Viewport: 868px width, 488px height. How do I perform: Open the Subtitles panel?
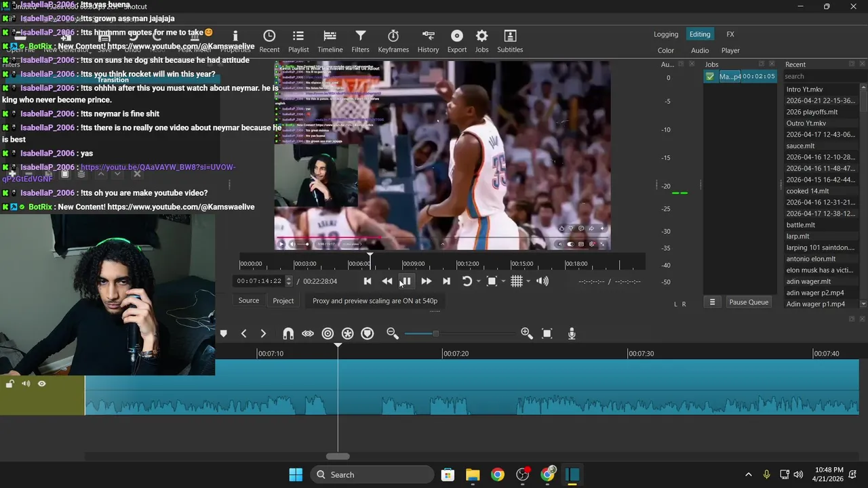510,41
